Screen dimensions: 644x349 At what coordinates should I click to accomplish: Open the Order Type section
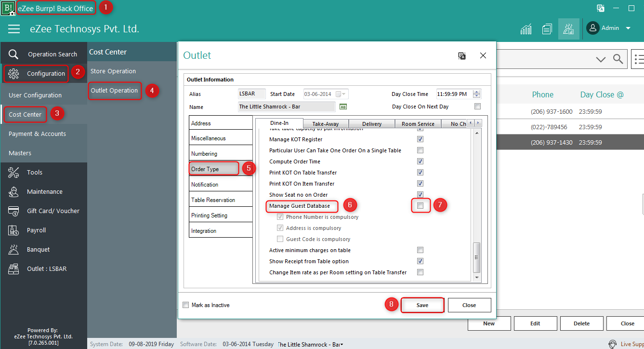coord(214,169)
